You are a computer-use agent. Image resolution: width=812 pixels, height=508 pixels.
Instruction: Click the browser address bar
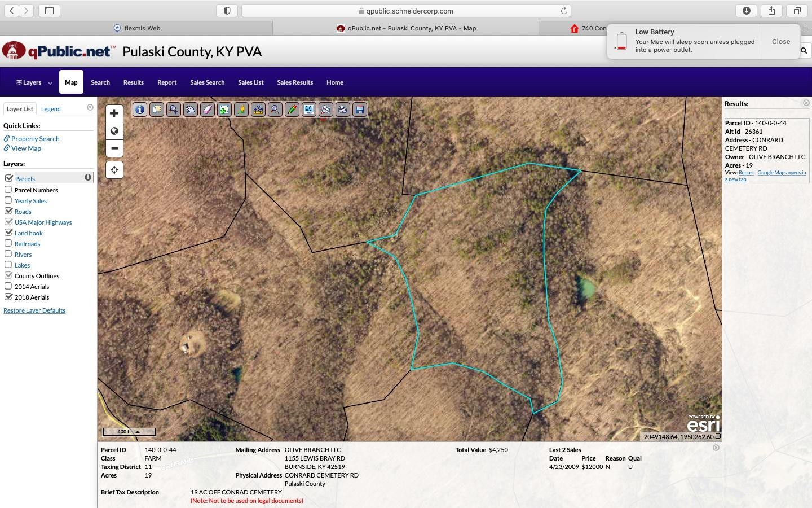coord(406,11)
